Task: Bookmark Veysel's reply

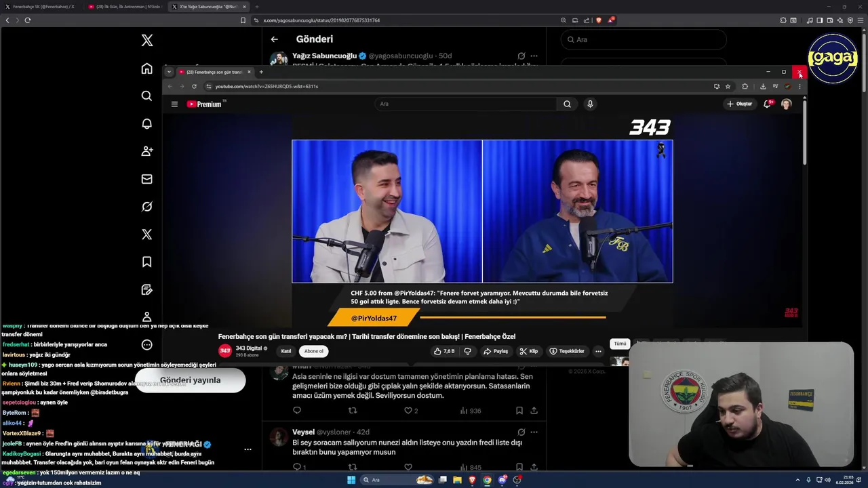Action: [519, 467]
